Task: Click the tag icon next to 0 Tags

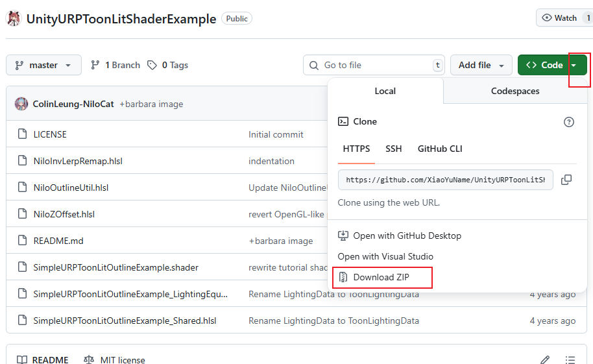Action: pos(152,65)
